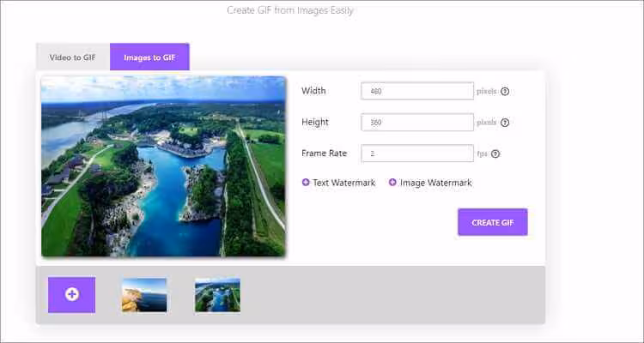Open help icon next to Height pixels

505,123
